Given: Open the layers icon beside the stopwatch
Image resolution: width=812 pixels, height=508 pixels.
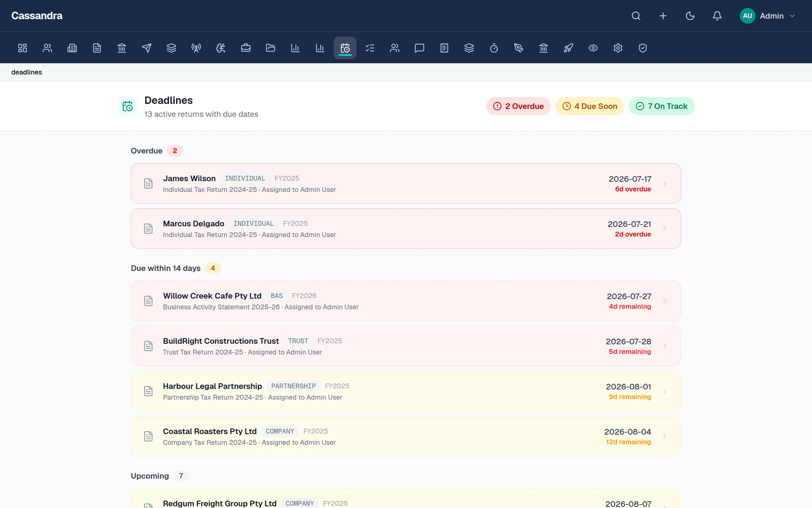Looking at the screenshot, I should 469,48.
